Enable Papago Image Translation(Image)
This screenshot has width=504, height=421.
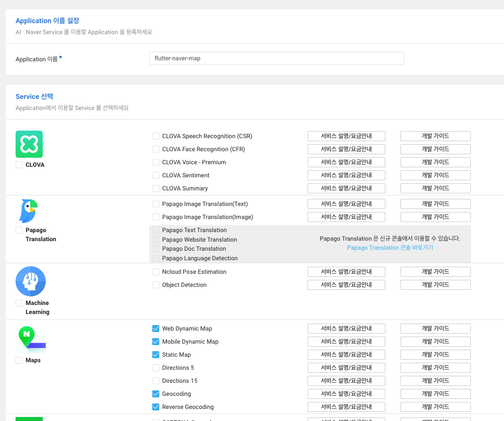coord(156,217)
